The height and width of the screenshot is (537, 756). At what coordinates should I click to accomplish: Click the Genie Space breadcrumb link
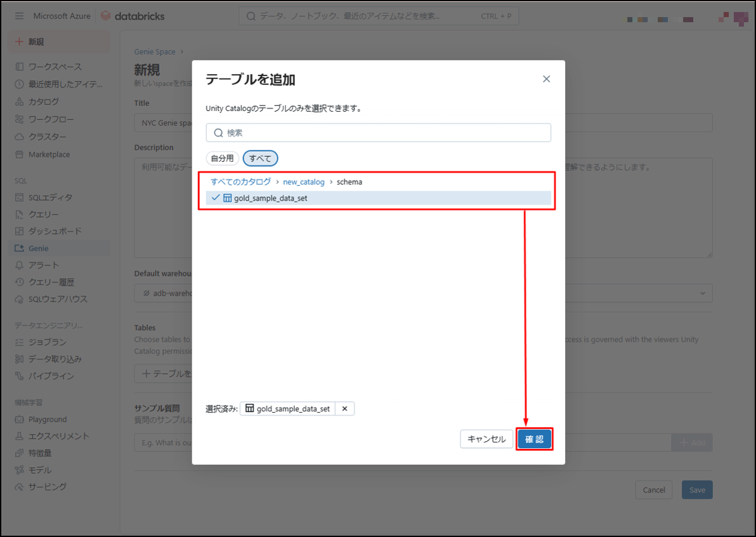(x=155, y=51)
